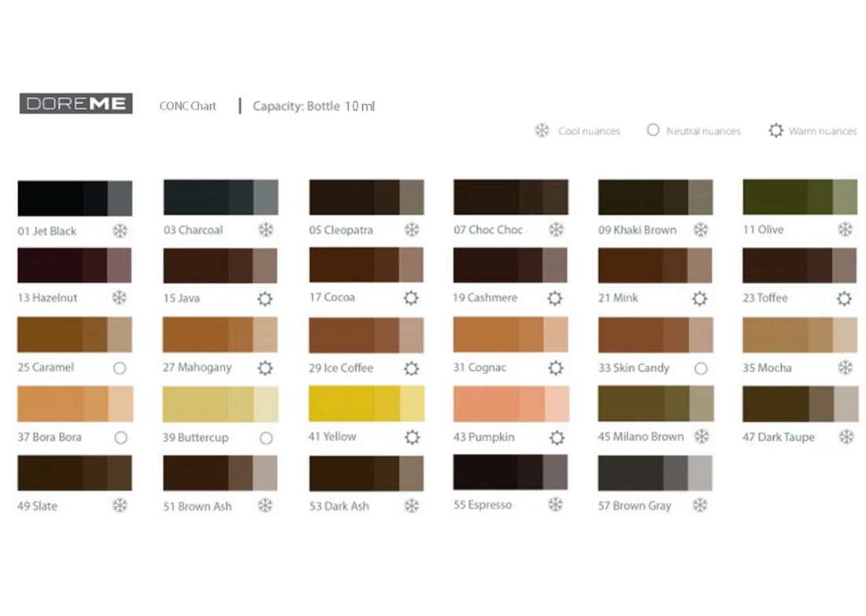Pick the 11 Olive color swatch

pos(801,197)
